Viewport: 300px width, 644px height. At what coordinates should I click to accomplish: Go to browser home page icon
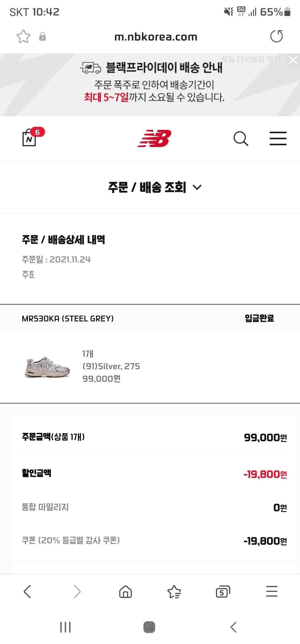(125, 591)
